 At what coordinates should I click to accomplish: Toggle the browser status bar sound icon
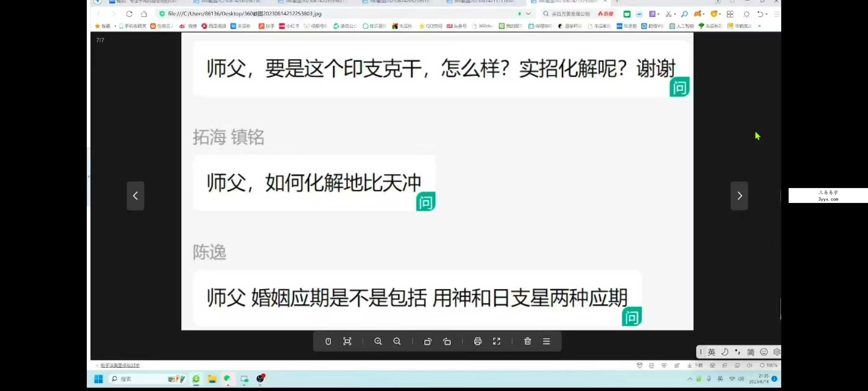pyautogui.click(x=749, y=365)
